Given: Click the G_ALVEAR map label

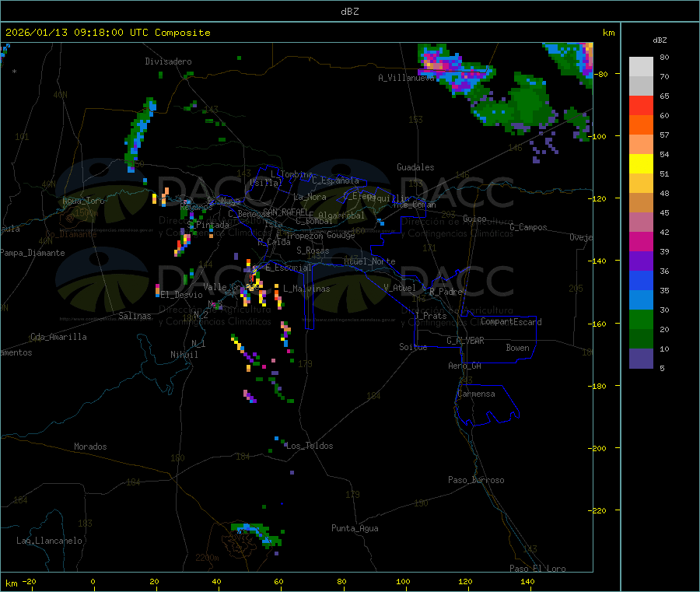Looking at the screenshot, I should [465, 341].
